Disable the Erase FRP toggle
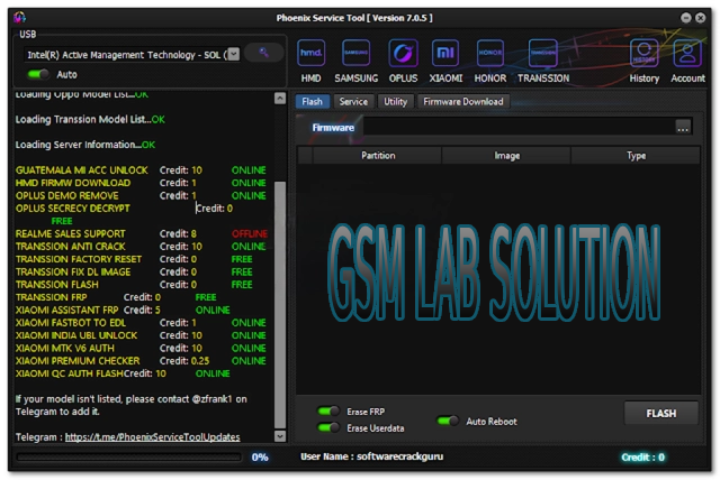 click(x=328, y=411)
